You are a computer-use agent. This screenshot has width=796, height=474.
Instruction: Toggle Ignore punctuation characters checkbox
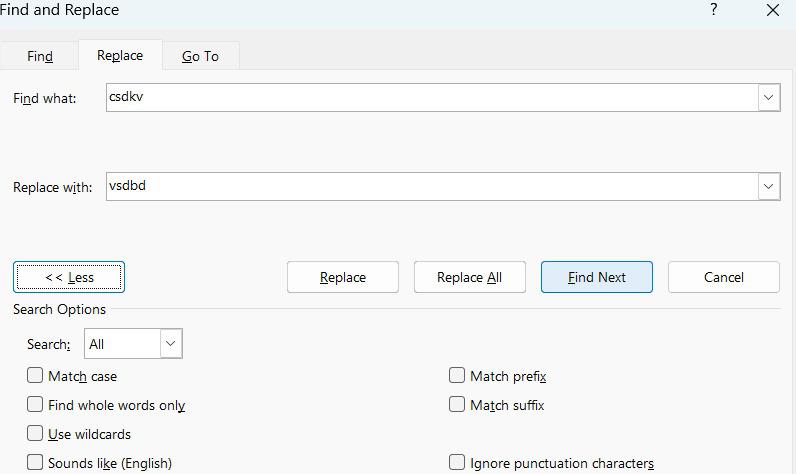(x=457, y=462)
